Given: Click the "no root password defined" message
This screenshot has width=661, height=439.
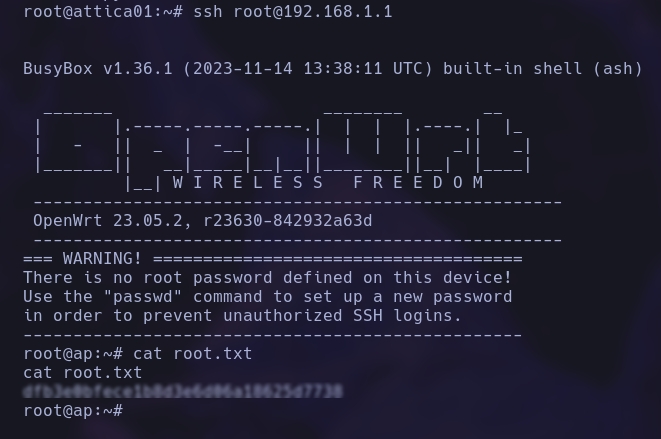Looking at the screenshot, I should coord(267,277).
